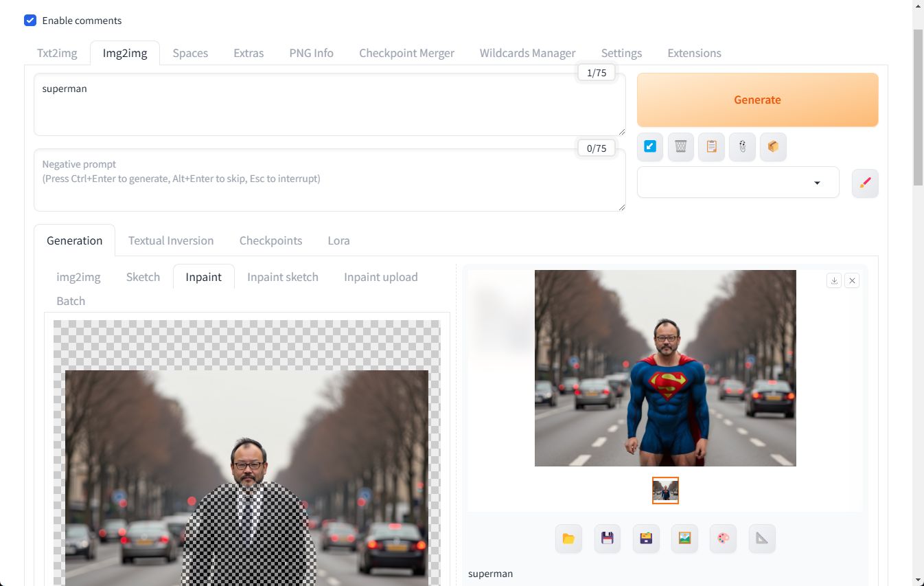Screen dimensions: 924x586
Task: Close the generated image preview
Action: (852, 280)
